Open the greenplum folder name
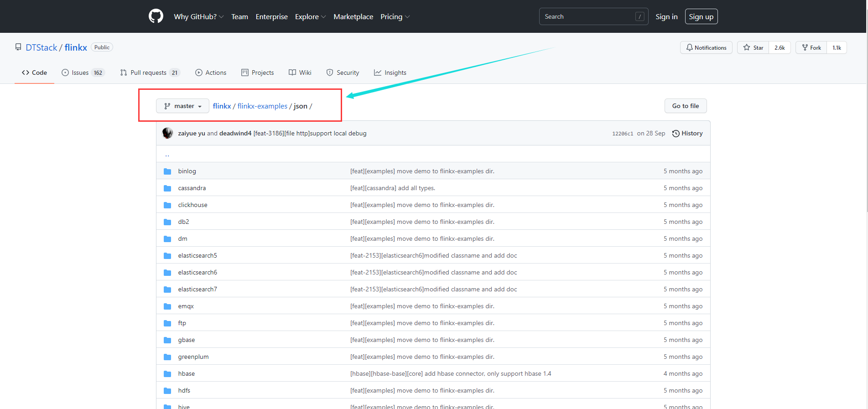This screenshot has width=868, height=409. pos(193,357)
